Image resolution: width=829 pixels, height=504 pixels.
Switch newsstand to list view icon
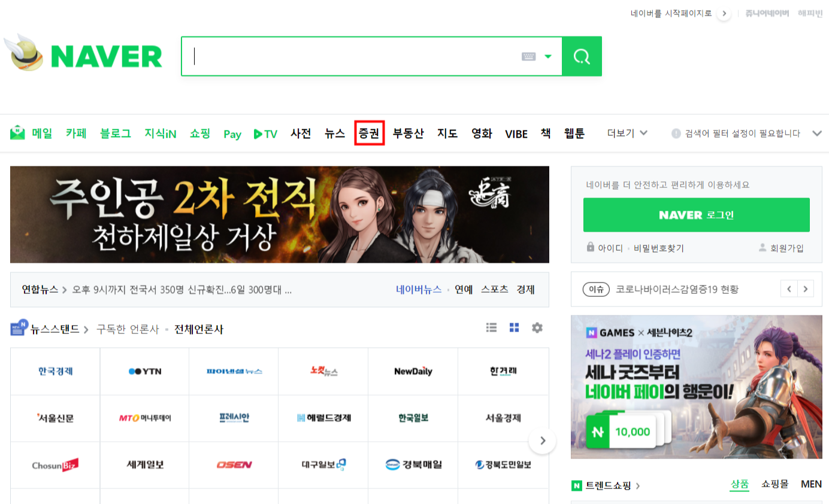pyautogui.click(x=492, y=327)
